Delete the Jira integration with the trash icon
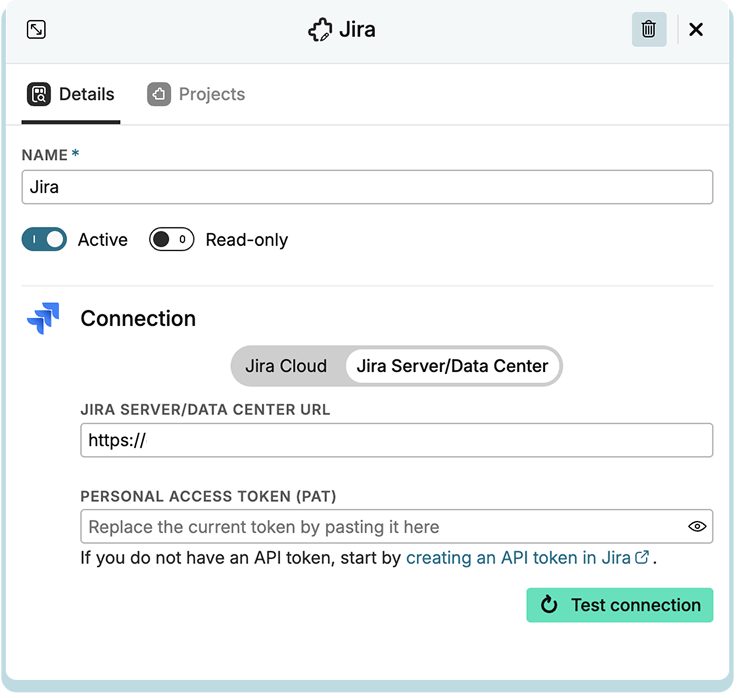The height and width of the screenshot is (698, 746). (648, 29)
